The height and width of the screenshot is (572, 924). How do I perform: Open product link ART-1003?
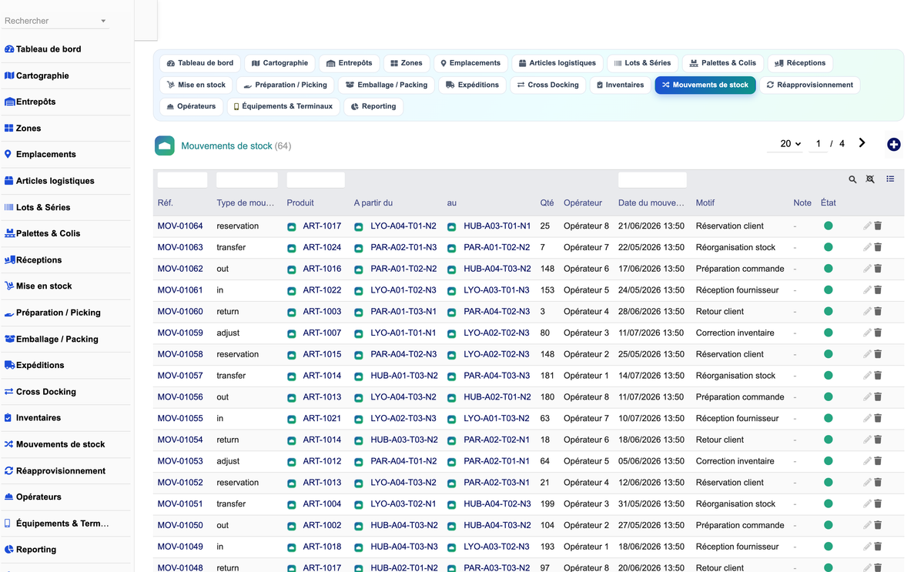point(322,312)
